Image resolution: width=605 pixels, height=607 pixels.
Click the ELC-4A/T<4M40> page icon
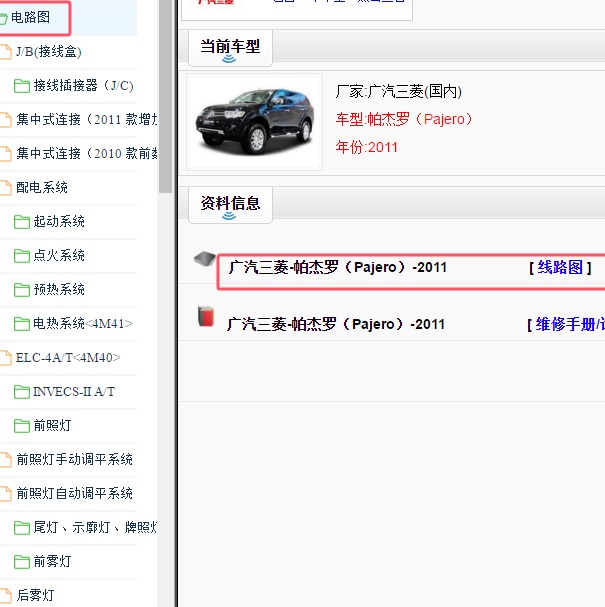[5, 358]
